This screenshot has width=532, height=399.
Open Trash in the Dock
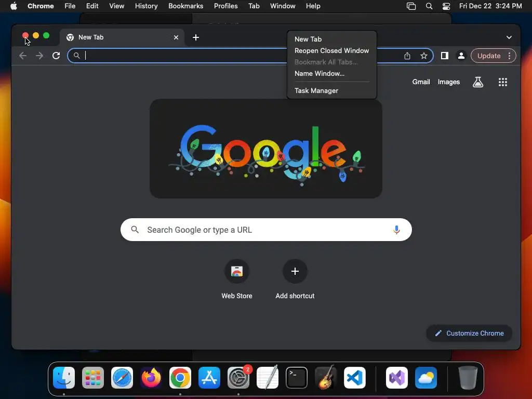pos(468,378)
